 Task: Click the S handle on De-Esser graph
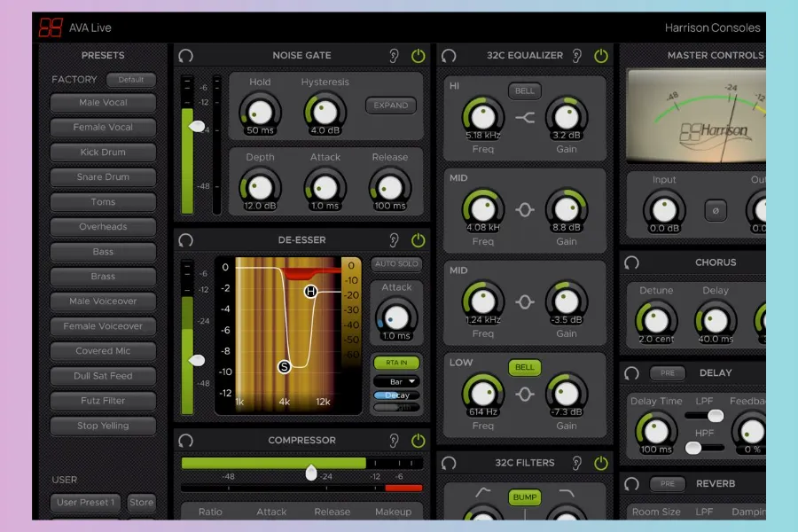[x=285, y=366]
